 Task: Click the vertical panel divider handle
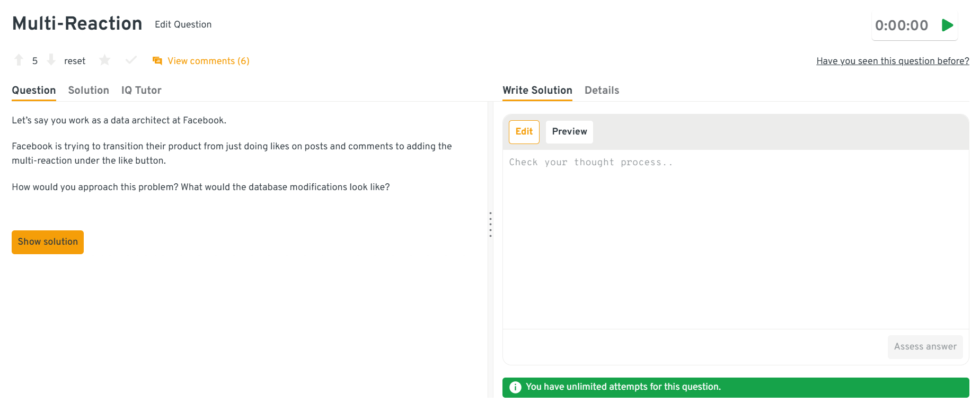click(491, 225)
